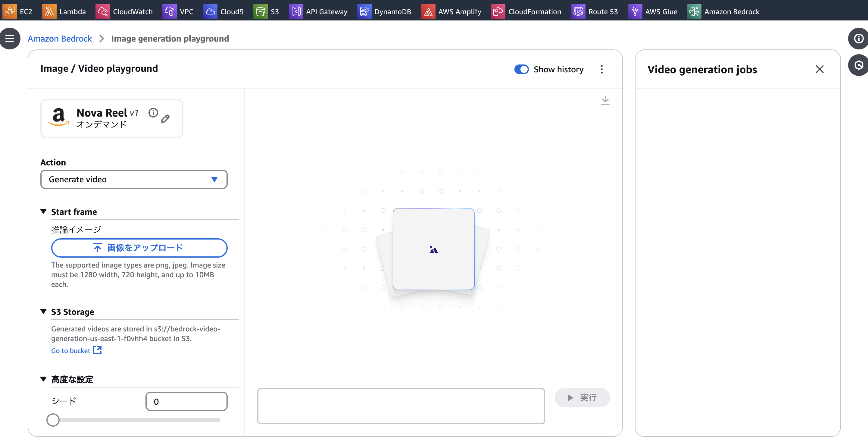Open the S3 service shortcut
The height and width of the screenshot is (442, 868).
click(x=266, y=11)
